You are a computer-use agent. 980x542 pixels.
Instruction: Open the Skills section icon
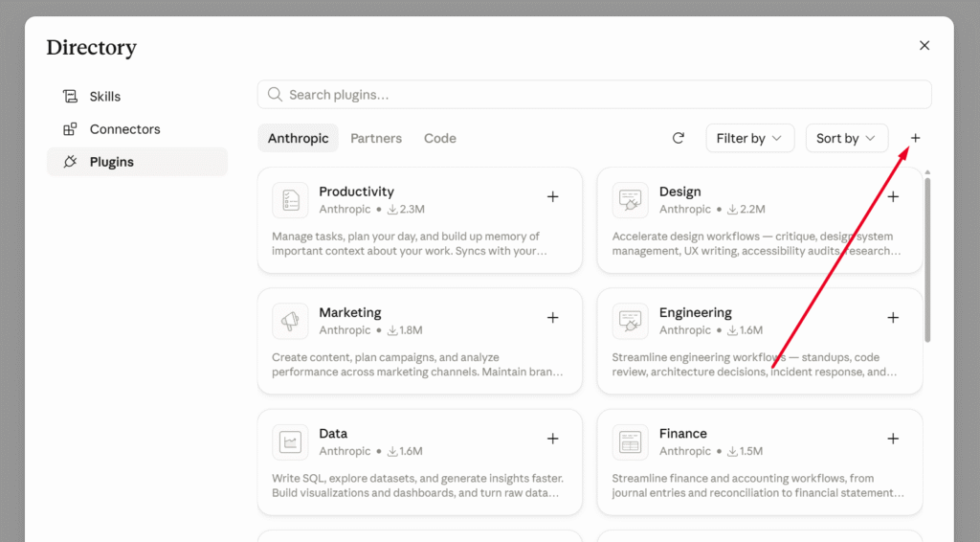(70, 97)
